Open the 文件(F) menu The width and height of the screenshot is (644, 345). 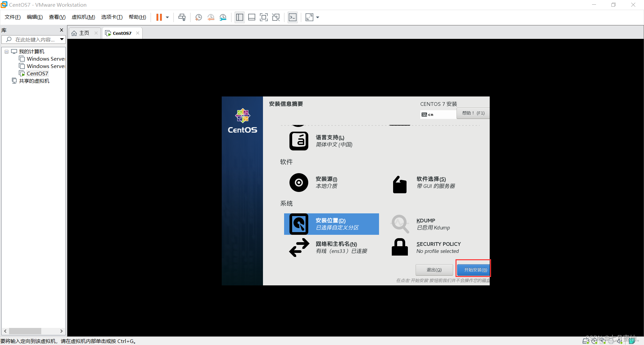click(13, 17)
